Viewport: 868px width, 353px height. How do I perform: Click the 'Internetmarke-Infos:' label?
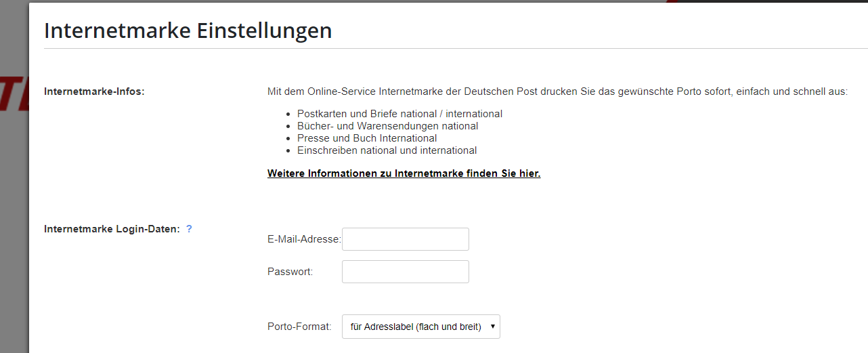pos(94,91)
